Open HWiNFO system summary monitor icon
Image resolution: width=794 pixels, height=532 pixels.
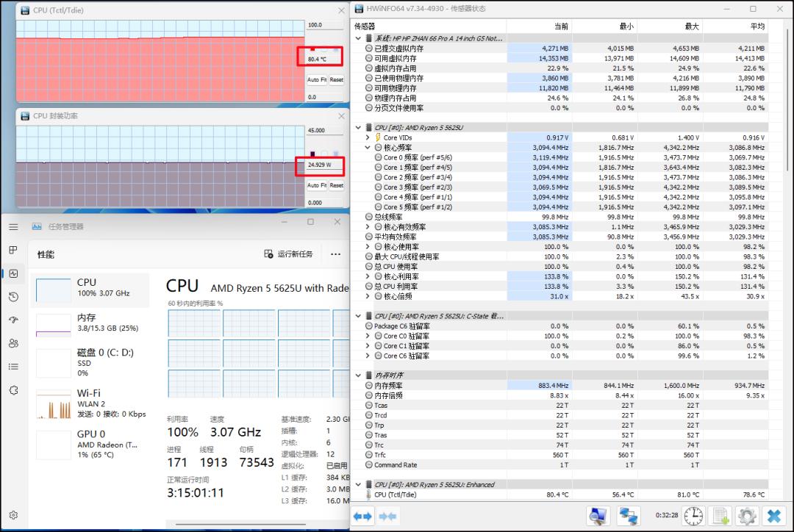(598, 515)
